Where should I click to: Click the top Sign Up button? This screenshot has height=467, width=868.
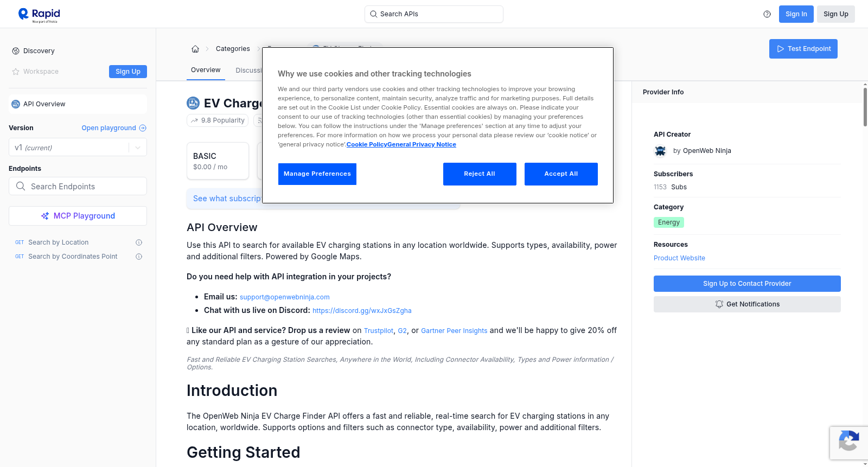pyautogui.click(x=836, y=14)
